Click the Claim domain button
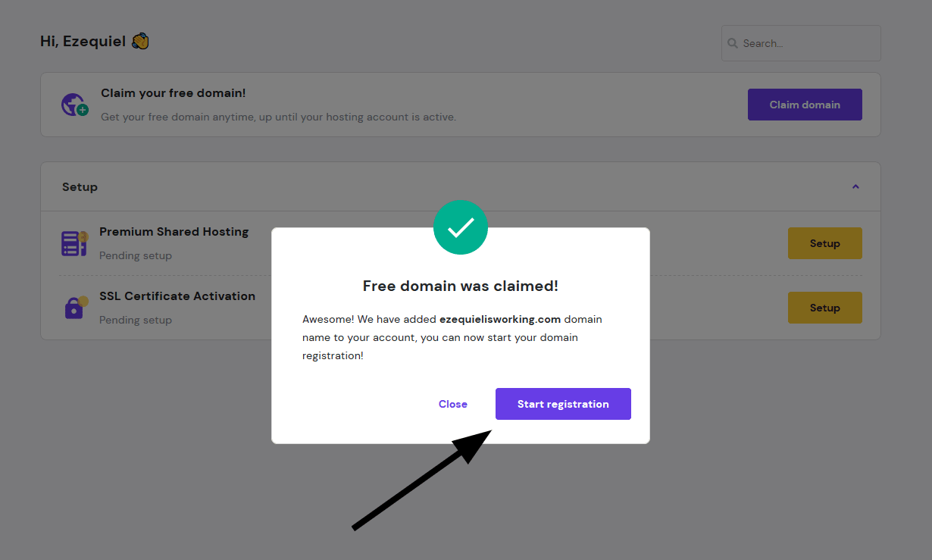The width and height of the screenshot is (932, 560). click(805, 105)
